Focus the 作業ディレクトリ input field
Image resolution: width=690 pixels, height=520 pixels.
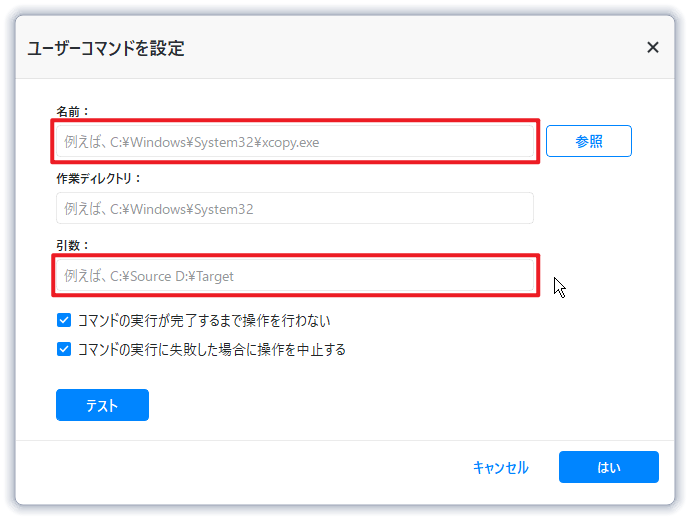(295, 208)
